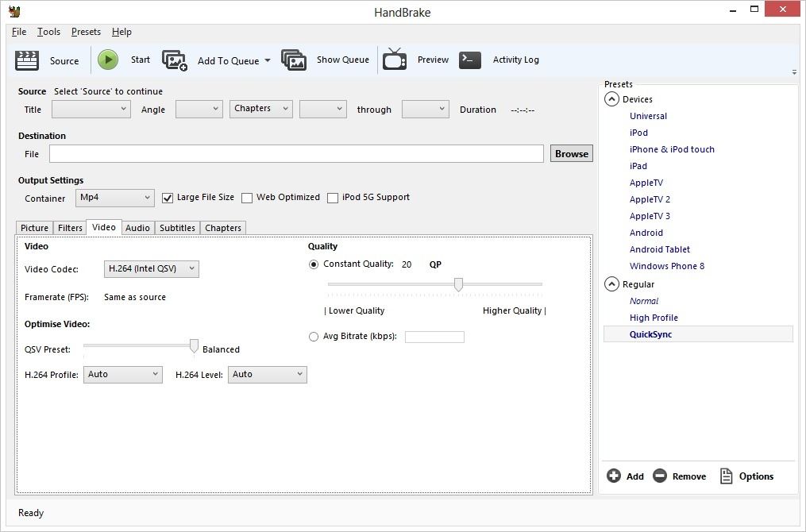The width and height of the screenshot is (806, 532).
Task: Select the Universal preset
Action: click(648, 116)
